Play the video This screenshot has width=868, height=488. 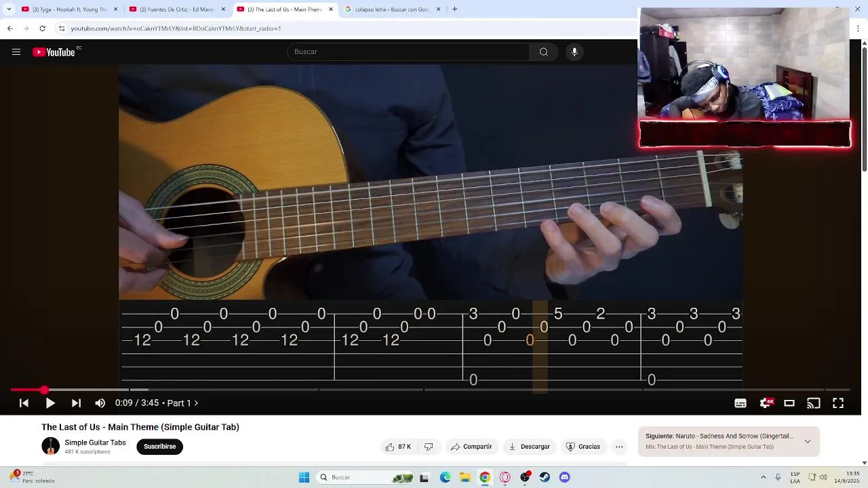click(x=50, y=403)
